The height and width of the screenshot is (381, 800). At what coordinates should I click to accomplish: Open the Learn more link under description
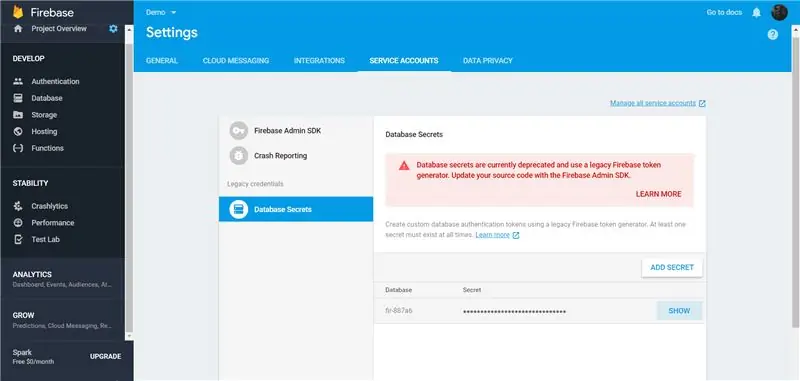492,235
